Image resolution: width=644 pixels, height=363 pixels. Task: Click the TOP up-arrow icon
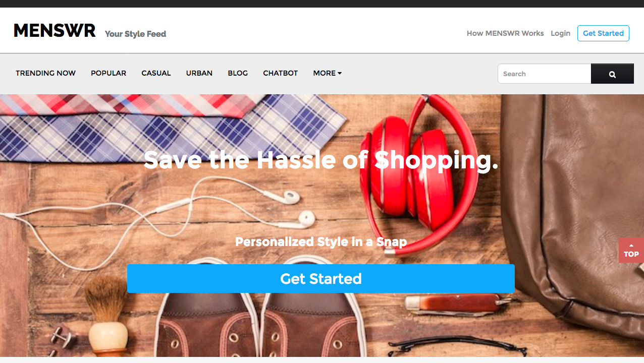631,246
